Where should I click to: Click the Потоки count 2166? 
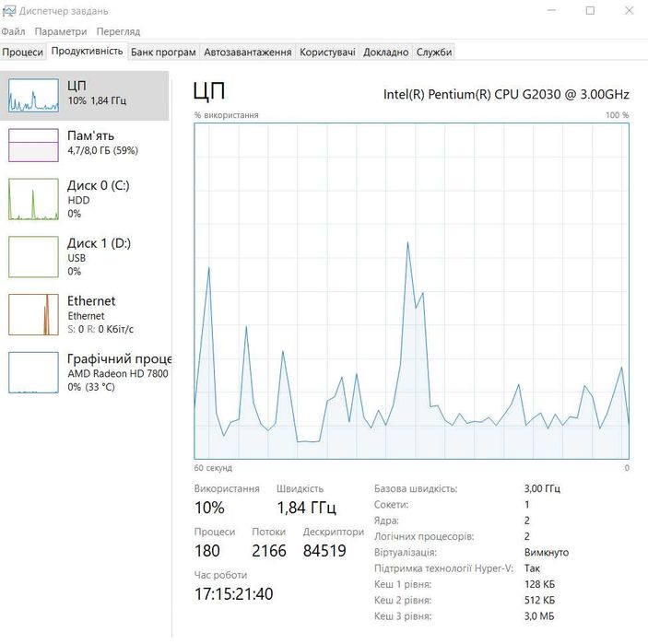pyautogui.click(x=269, y=551)
